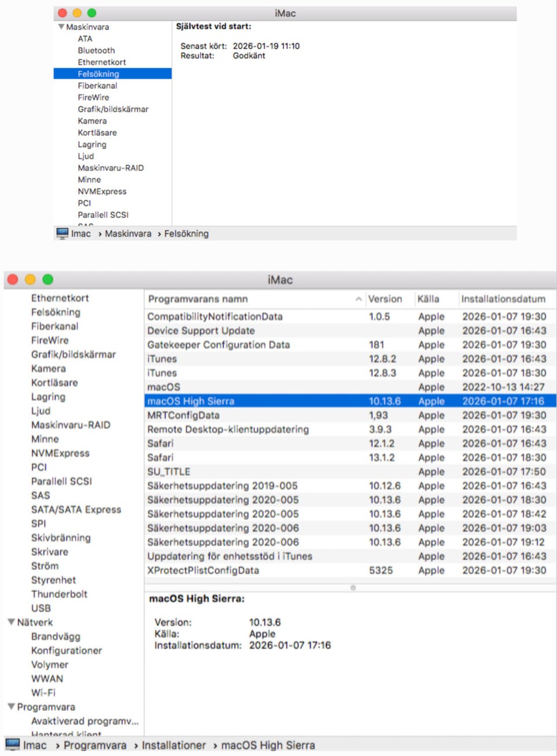
Task: Click the sort arrow in Programvarans namn header
Action: tap(359, 299)
